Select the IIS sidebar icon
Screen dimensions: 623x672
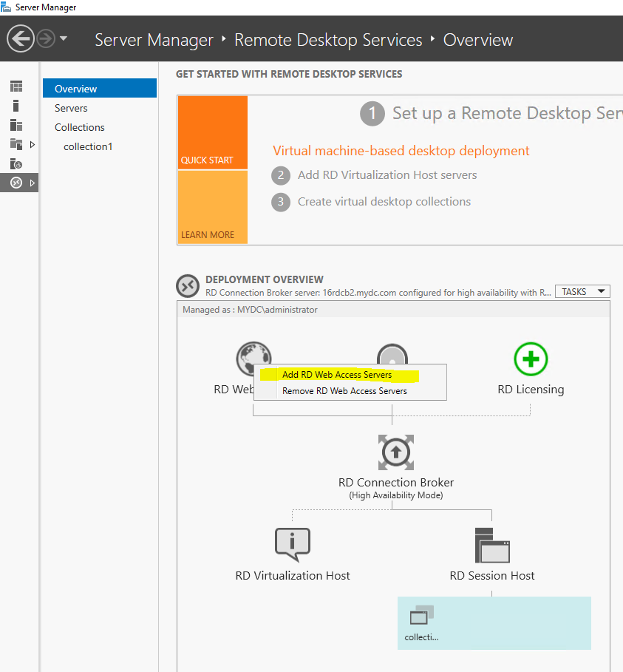pyautogui.click(x=16, y=163)
